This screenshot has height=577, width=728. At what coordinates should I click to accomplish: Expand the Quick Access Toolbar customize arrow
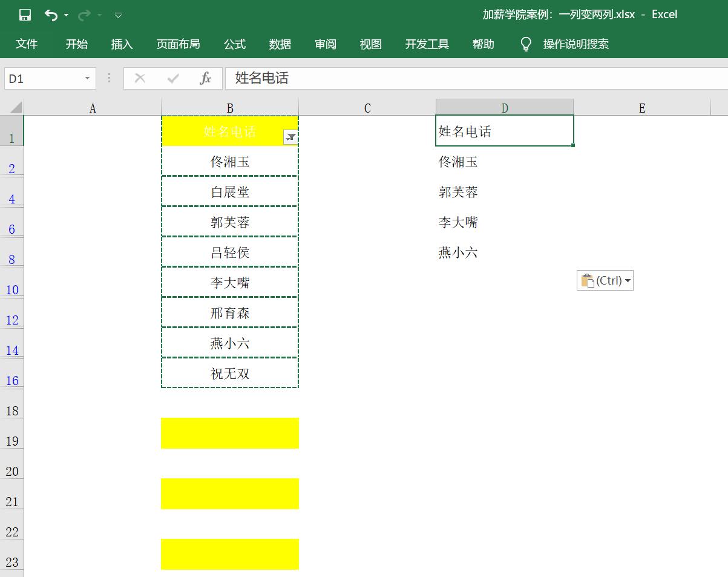coord(119,15)
